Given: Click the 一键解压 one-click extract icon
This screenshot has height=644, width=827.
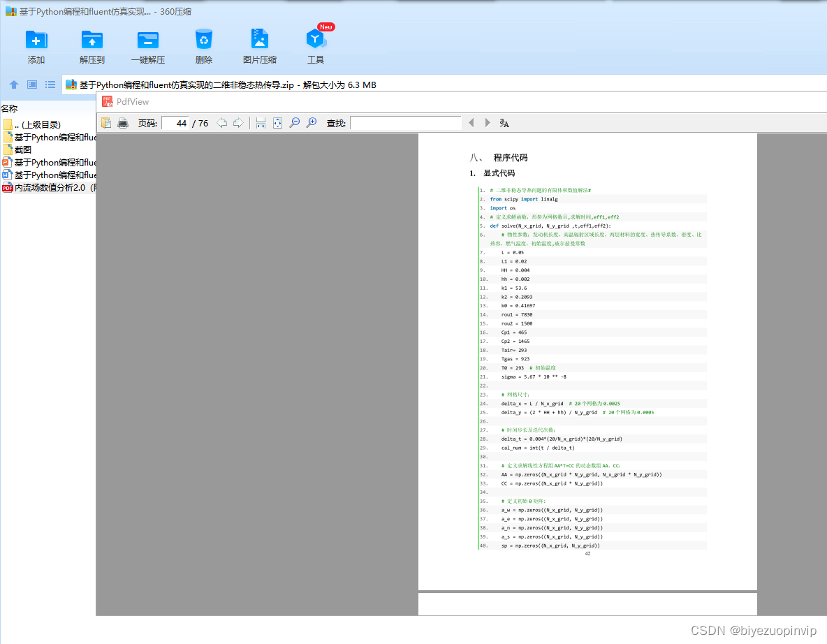Looking at the screenshot, I should [148, 41].
